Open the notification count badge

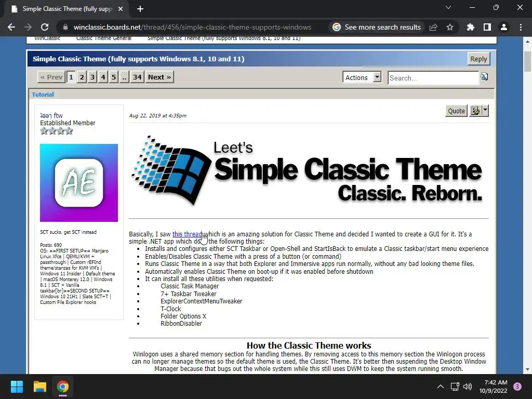point(517,387)
